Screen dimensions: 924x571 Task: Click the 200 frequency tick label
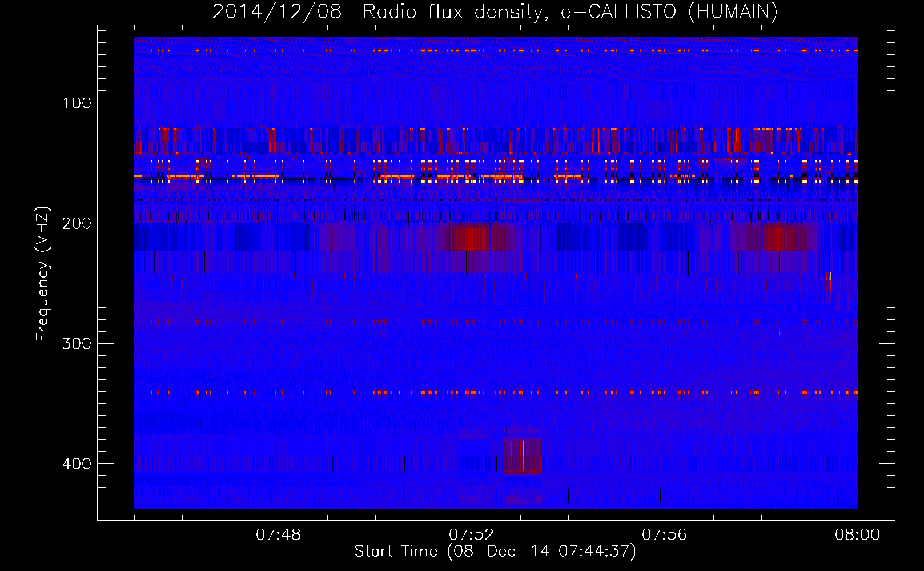coord(77,223)
